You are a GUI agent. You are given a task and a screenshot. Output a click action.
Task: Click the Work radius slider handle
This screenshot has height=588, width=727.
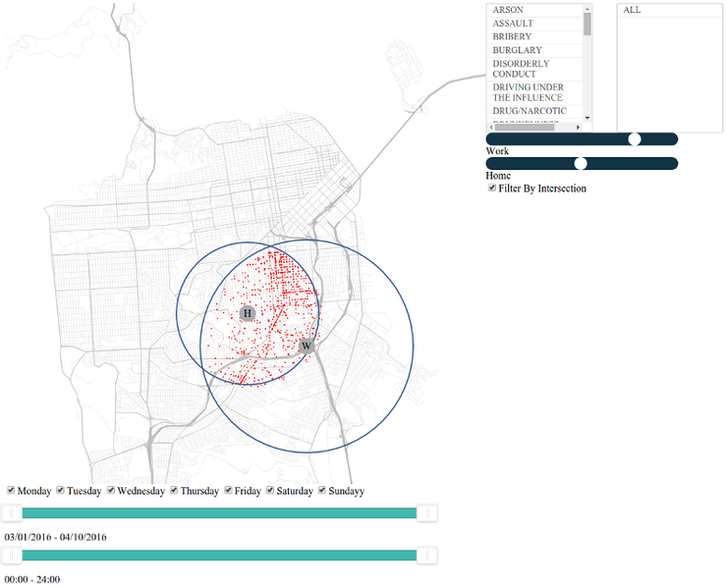pos(635,139)
